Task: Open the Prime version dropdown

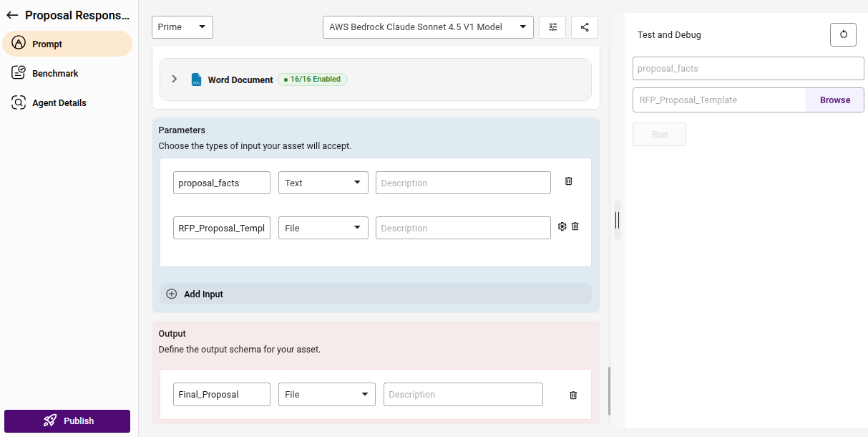Action: [x=182, y=27]
